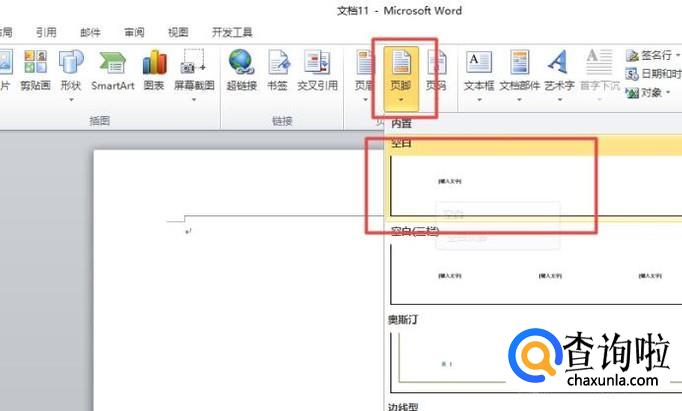Click the Header (页眉) button
Image resolution: width=682 pixels, height=411 pixels.
coord(364,75)
